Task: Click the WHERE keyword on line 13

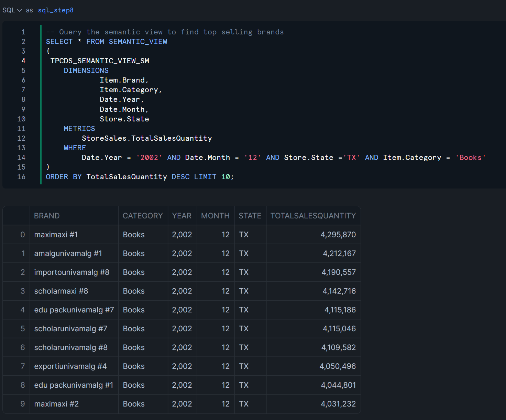Action: [x=75, y=148]
